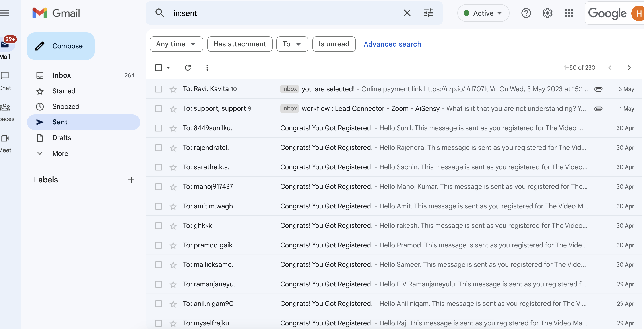The width and height of the screenshot is (644, 329).
Task: Open the Active status dropdown
Action: pyautogui.click(x=483, y=13)
